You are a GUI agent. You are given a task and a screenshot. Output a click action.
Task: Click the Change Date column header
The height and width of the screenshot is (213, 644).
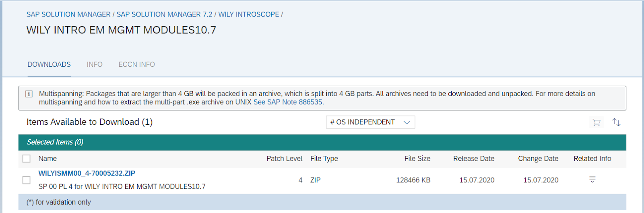538,159
